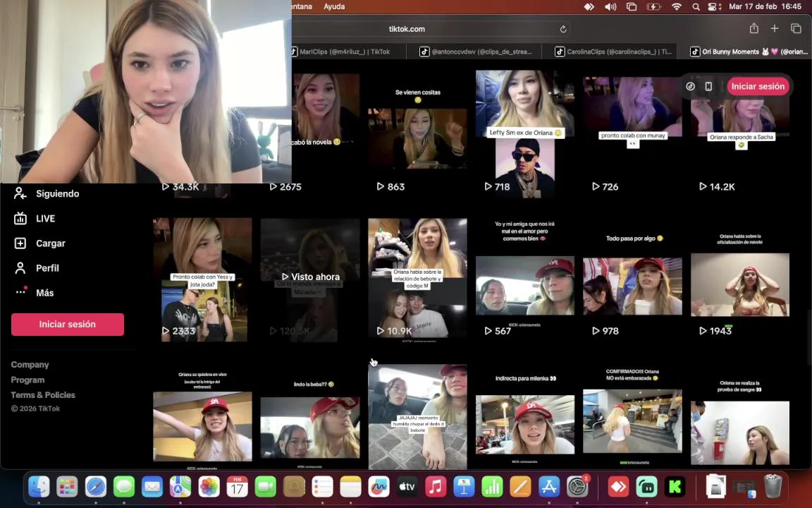The width and height of the screenshot is (812, 508).
Task: Open video 'COMFIRMADO!!! Oriana NO está embarazada'
Action: click(x=632, y=417)
